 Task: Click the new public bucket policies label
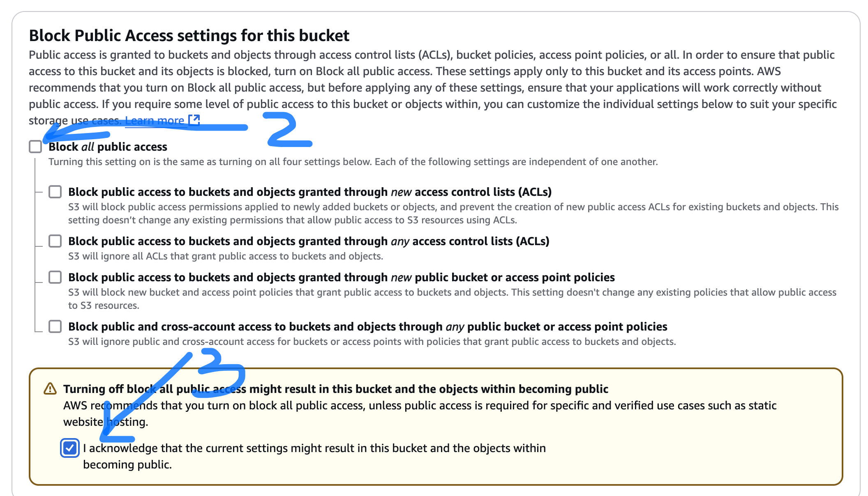[x=341, y=278]
